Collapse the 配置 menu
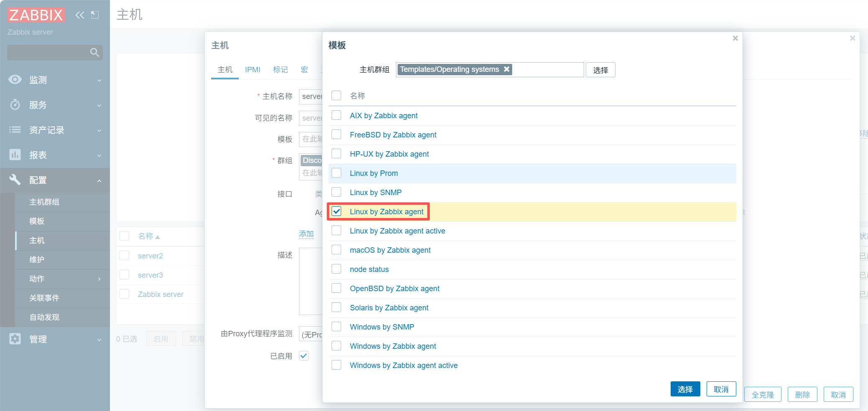Viewport: 868px width, 411px height. click(x=99, y=180)
